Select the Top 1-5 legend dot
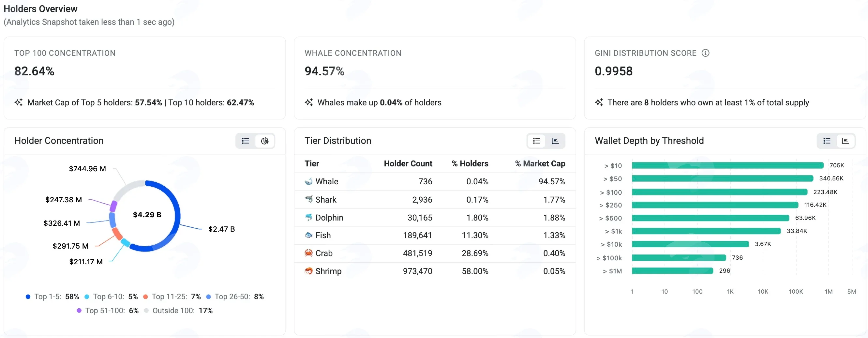Viewport: 868px width, 338px height. click(x=28, y=297)
